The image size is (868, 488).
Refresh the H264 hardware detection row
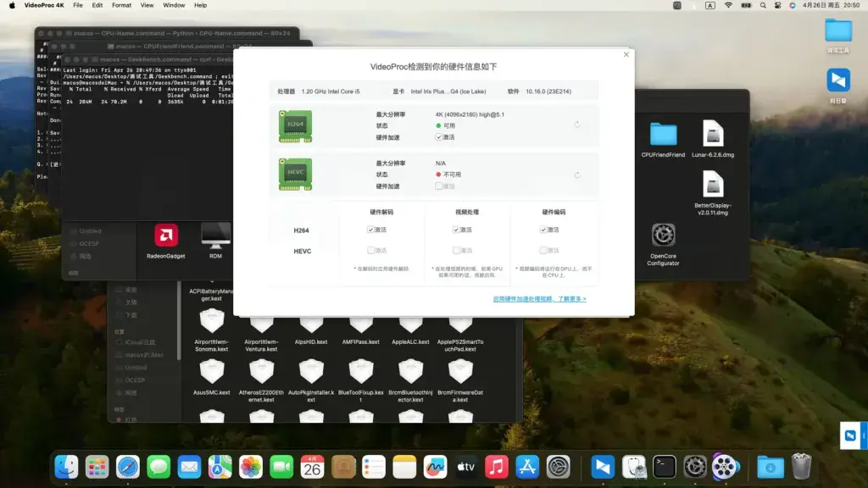click(x=576, y=125)
